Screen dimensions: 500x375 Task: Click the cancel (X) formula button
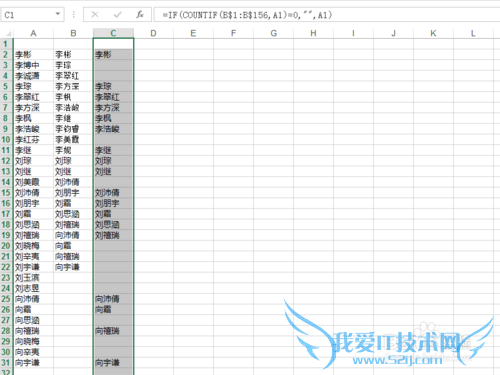point(95,15)
